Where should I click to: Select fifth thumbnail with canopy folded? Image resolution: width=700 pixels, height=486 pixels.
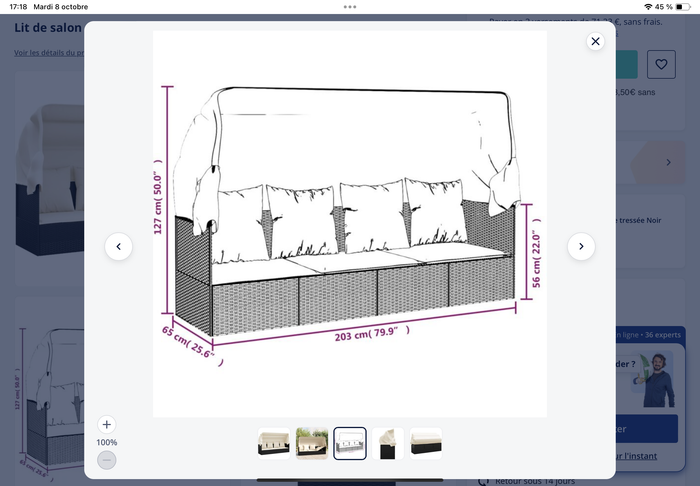point(426,443)
